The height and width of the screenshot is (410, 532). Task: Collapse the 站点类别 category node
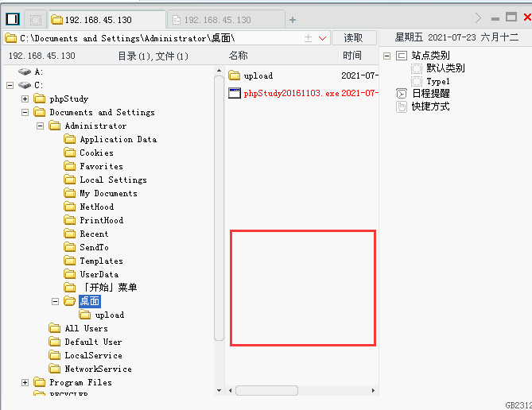pos(386,56)
